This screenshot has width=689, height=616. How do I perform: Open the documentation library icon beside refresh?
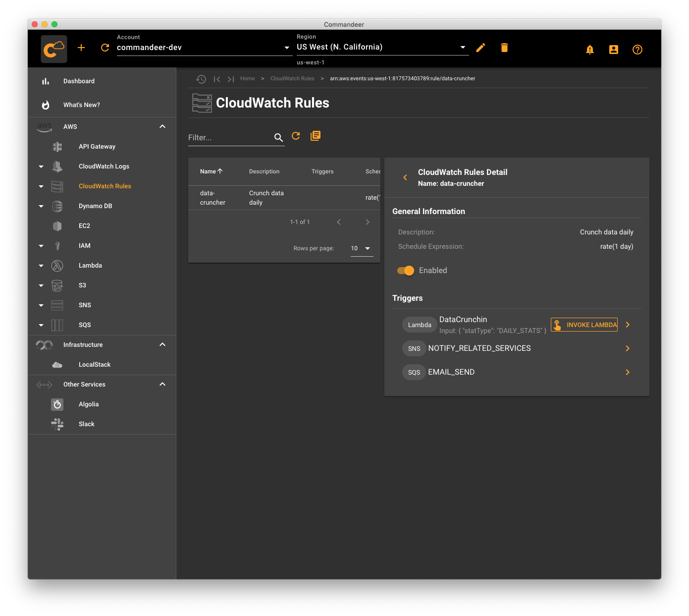[x=316, y=136]
